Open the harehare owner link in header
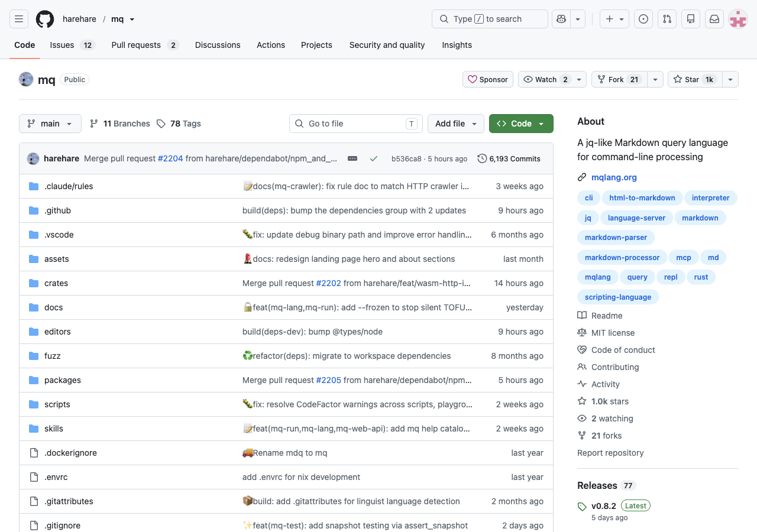757x532 pixels. pyautogui.click(x=79, y=19)
